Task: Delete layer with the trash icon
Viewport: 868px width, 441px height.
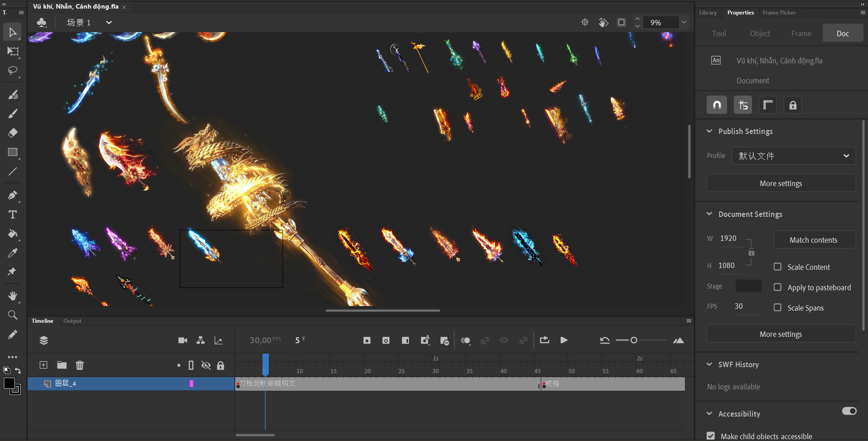Action: point(80,365)
